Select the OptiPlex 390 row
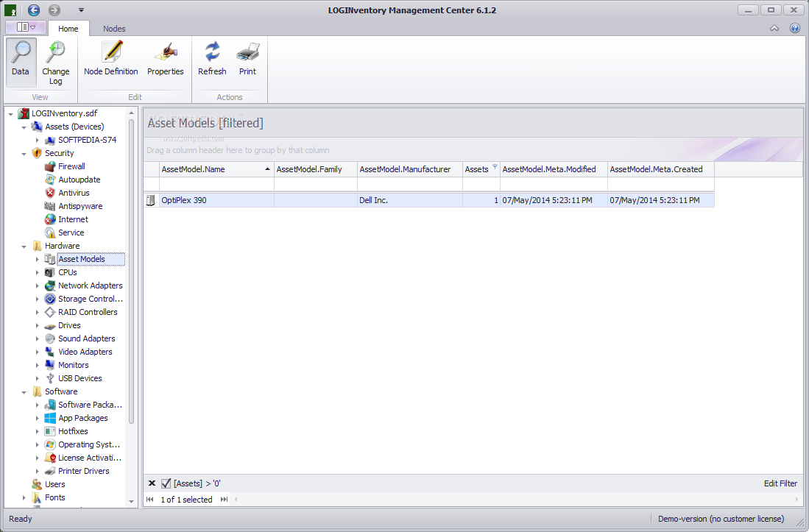The height and width of the screenshot is (532, 809). point(429,200)
